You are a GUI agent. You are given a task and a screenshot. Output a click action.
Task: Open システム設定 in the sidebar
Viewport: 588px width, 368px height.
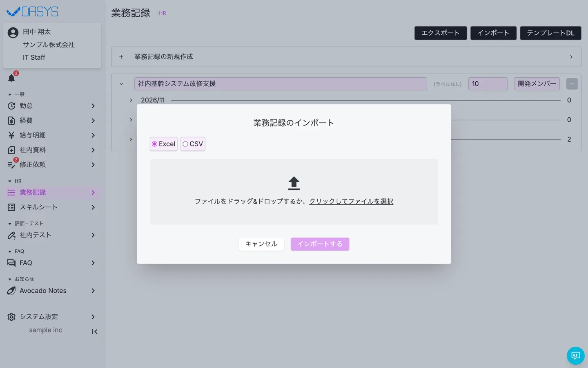52,317
